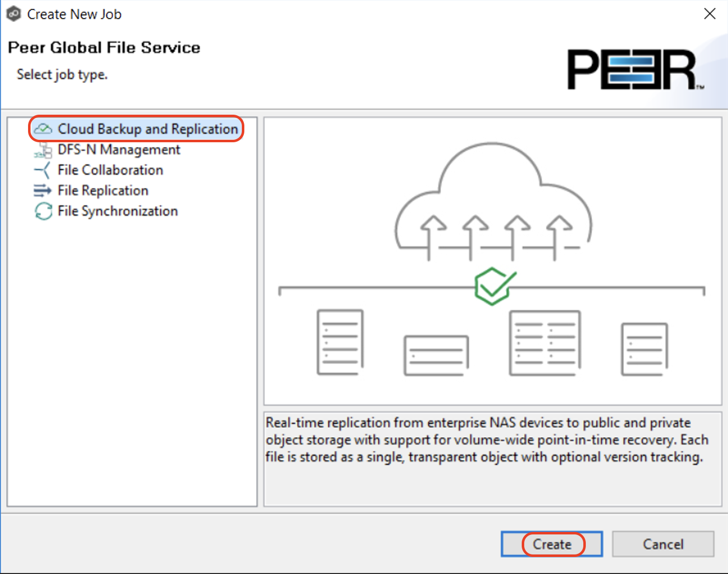Select the Cloud Backup and Replication job type
The height and width of the screenshot is (574, 728).
[x=148, y=129]
